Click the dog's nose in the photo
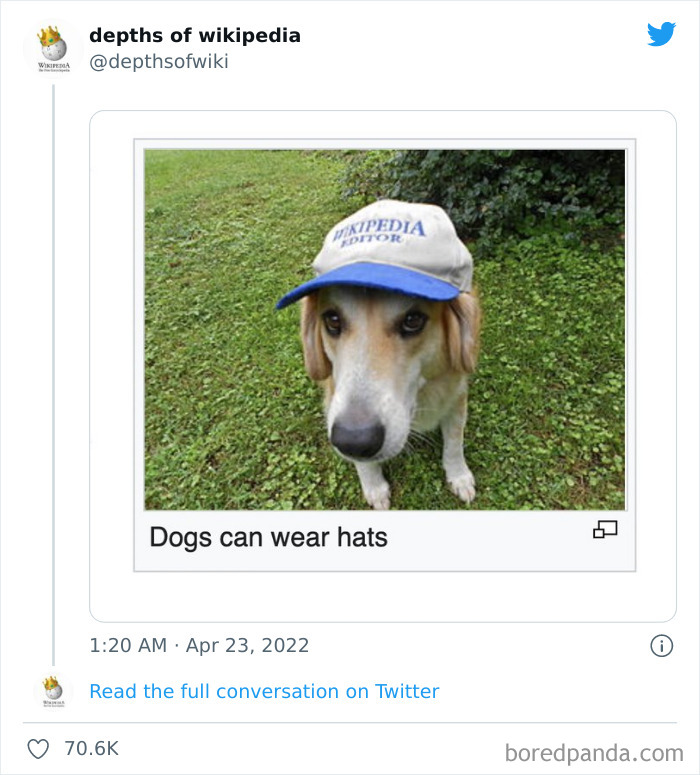 pyautogui.click(x=357, y=438)
